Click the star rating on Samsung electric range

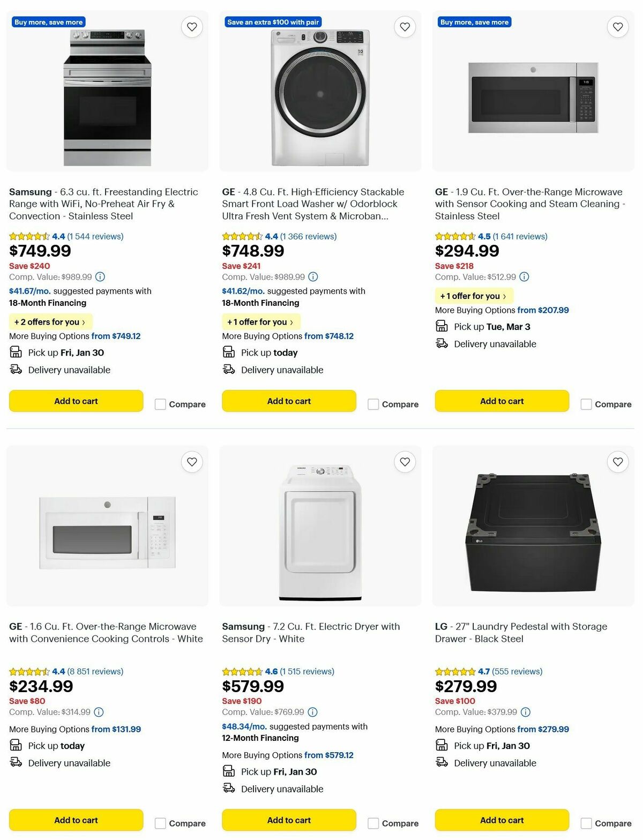pyautogui.click(x=29, y=236)
